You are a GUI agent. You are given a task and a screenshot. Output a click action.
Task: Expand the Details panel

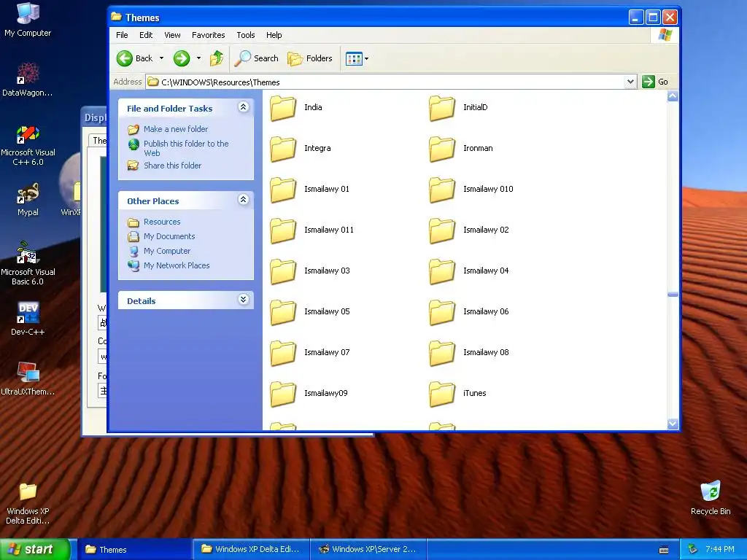click(244, 300)
